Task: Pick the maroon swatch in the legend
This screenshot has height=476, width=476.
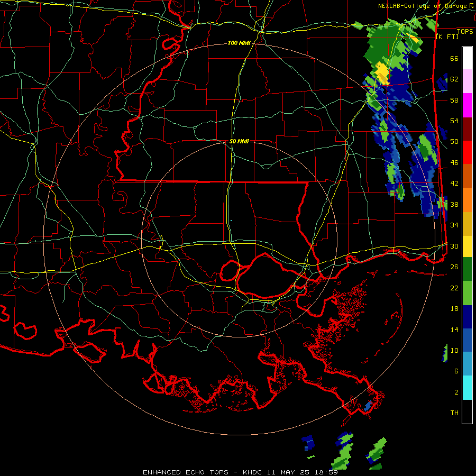Action: coord(467,129)
